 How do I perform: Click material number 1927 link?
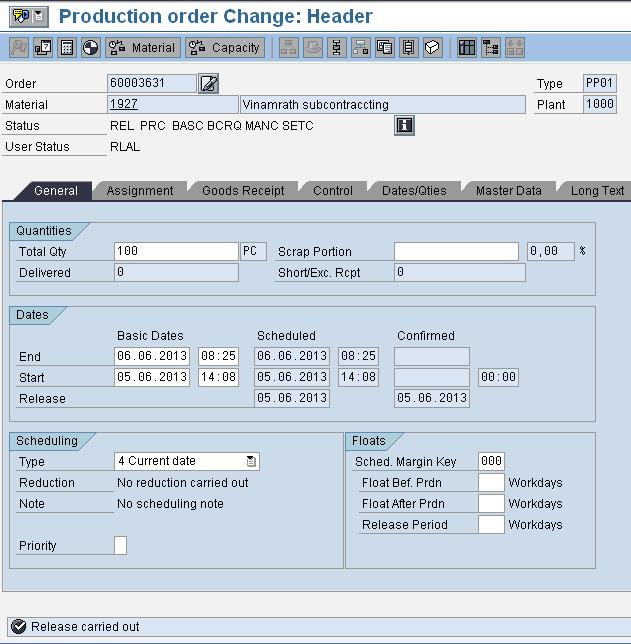pyautogui.click(x=122, y=104)
